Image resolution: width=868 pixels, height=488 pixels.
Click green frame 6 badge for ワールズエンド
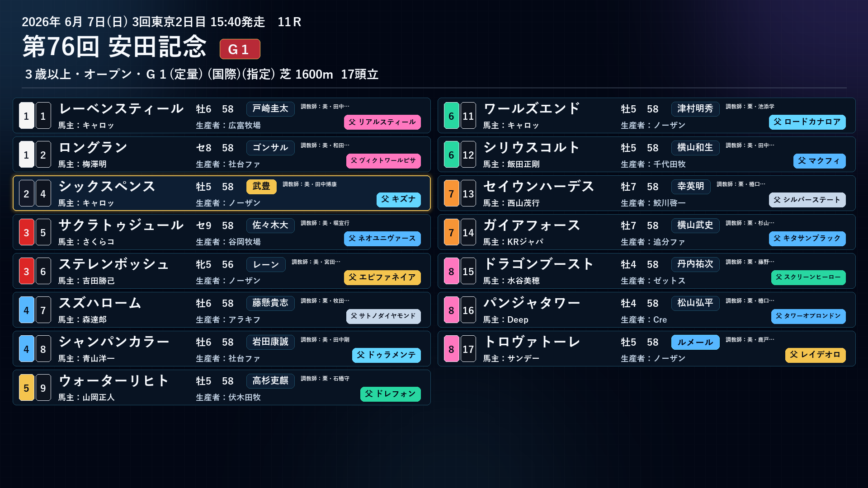[451, 116]
